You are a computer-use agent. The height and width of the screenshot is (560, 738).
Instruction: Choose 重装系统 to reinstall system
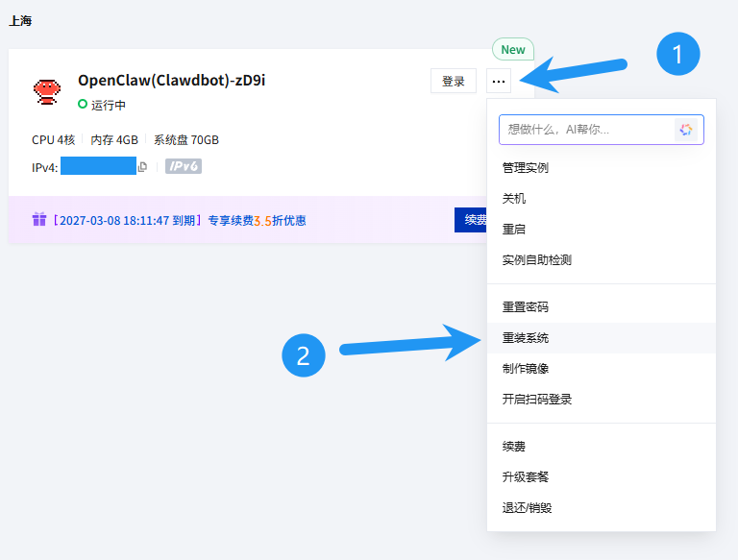pyautogui.click(x=526, y=338)
